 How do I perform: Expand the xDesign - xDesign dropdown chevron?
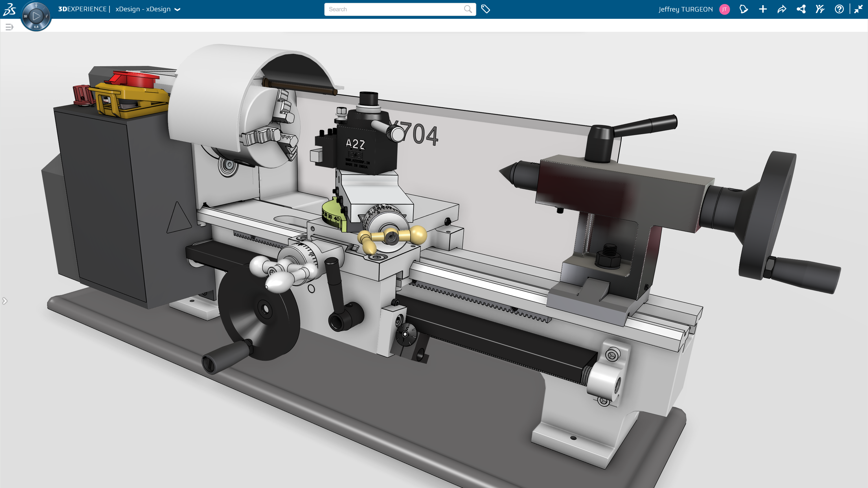pos(178,10)
